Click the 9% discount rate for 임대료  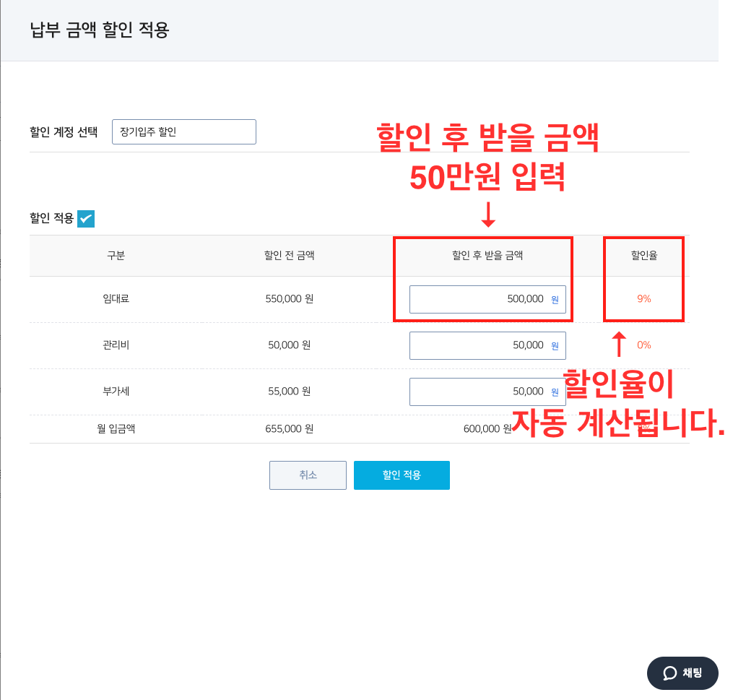tap(643, 299)
